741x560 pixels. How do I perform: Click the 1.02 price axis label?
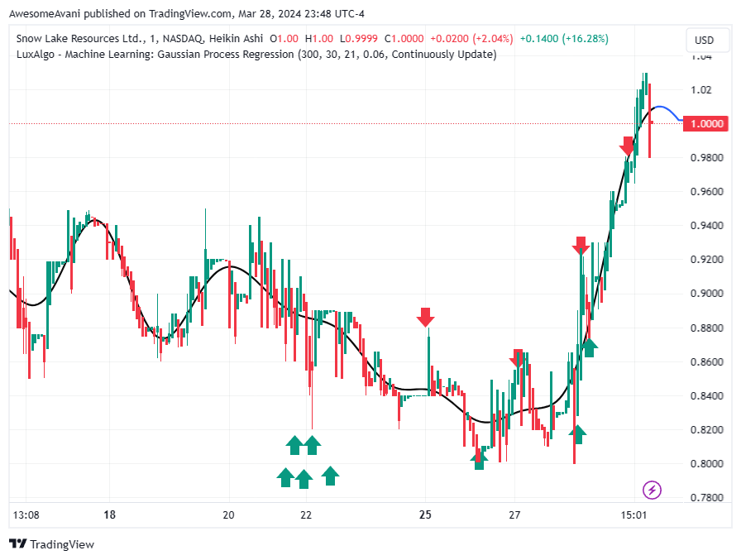tap(700, 90)
